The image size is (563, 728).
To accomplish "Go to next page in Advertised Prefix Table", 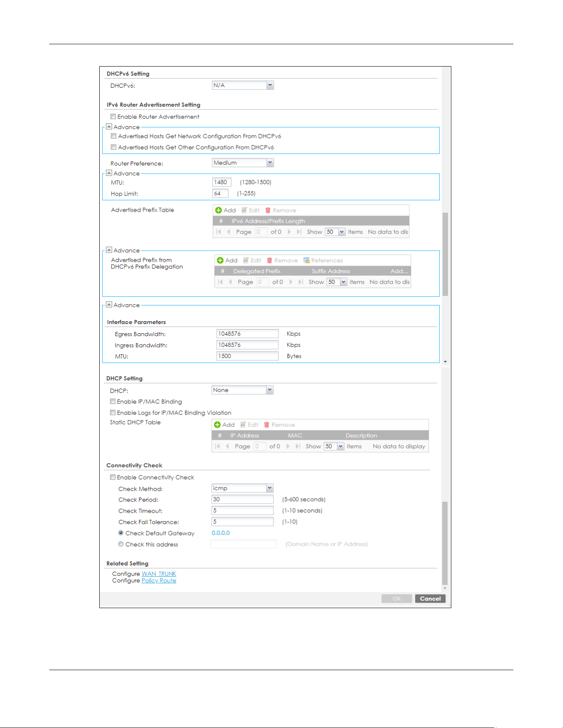I will coord(289,232).
